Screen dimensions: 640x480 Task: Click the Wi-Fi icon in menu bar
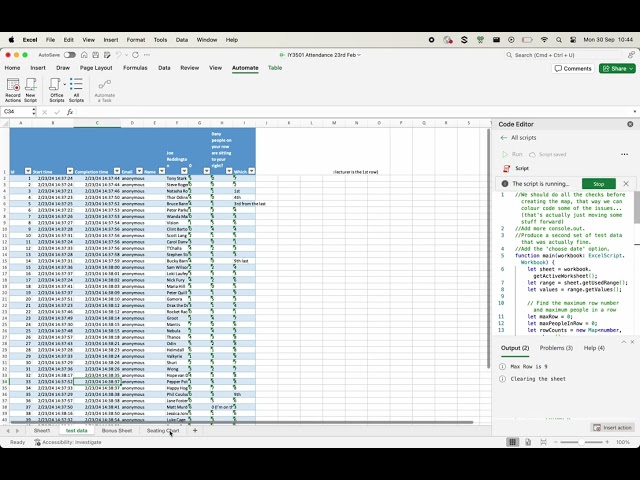point(544,40)
